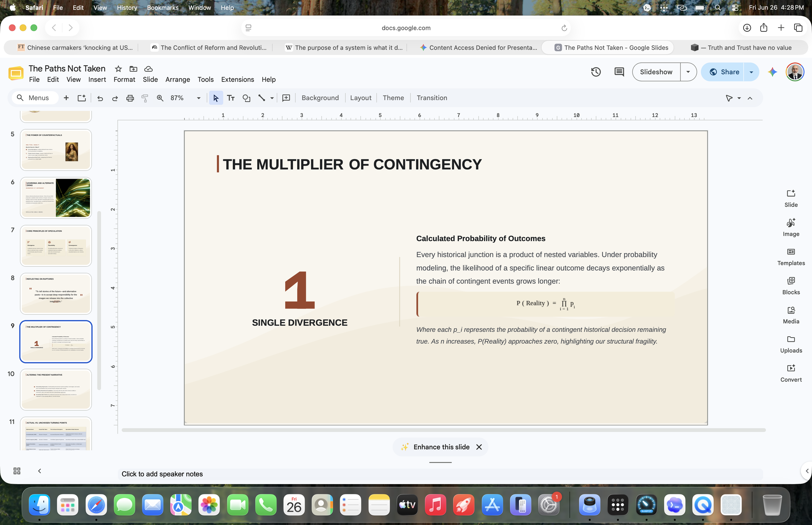Switch to grid view of slides
Viewport: 812px width, 525px height.
(x=17, y=471)
